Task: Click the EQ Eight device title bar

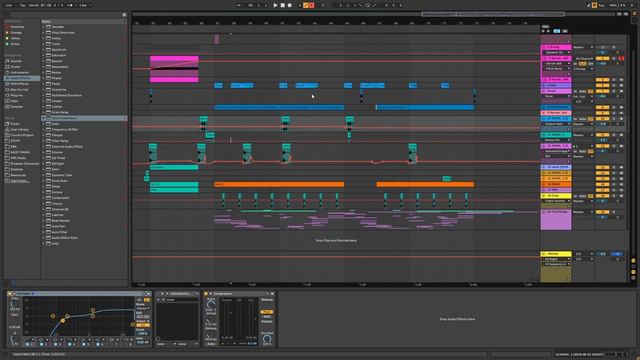Action: point(80,294)
